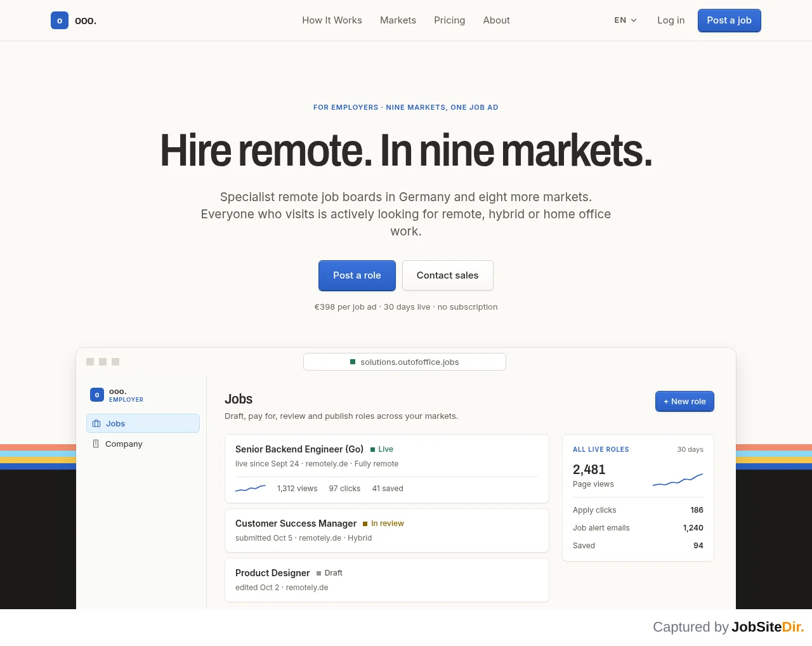Expand the EN language dropdown
Image resolution: width=812 pixels, height=646 pixels.
pos(625,20)
